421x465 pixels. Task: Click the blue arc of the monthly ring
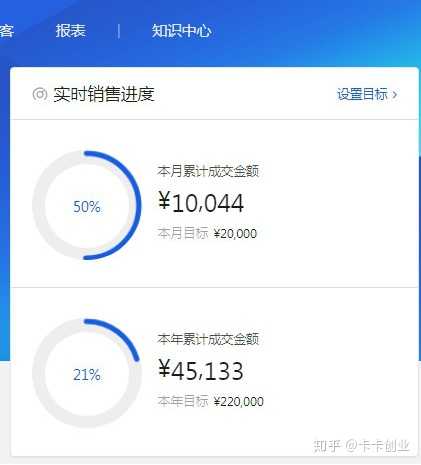pyautogui.click(x=137, y=205)
